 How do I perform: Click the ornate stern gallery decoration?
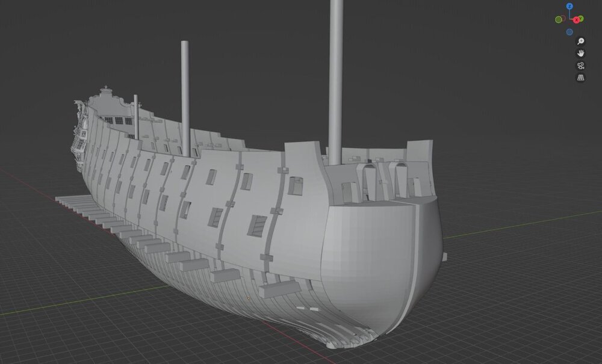point(80,136)
